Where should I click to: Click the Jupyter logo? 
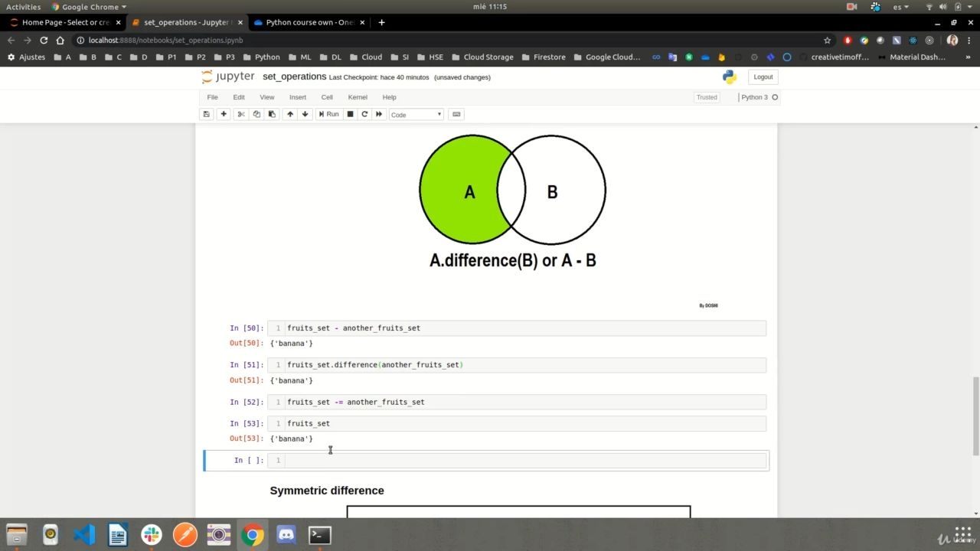pos(228,77)
